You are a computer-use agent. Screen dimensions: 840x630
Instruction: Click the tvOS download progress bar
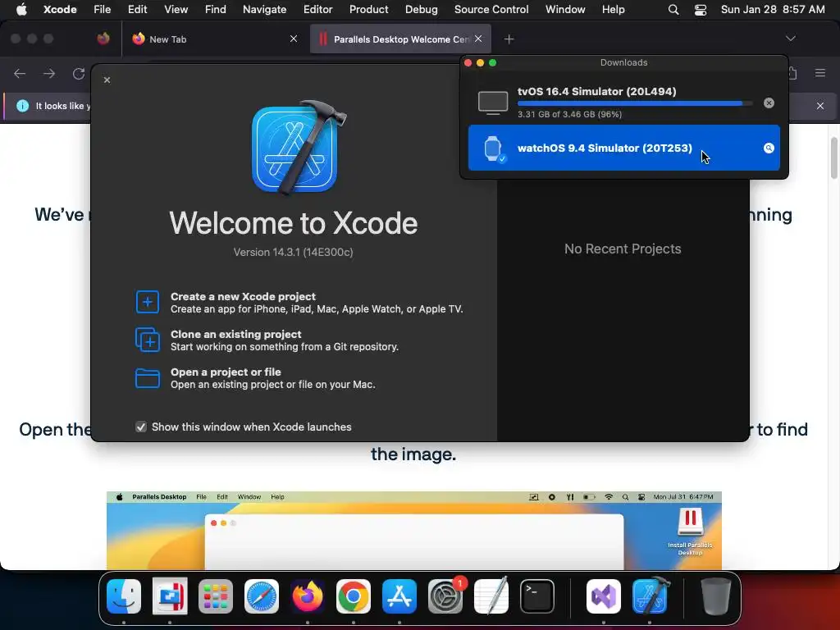tap(635, 103)
